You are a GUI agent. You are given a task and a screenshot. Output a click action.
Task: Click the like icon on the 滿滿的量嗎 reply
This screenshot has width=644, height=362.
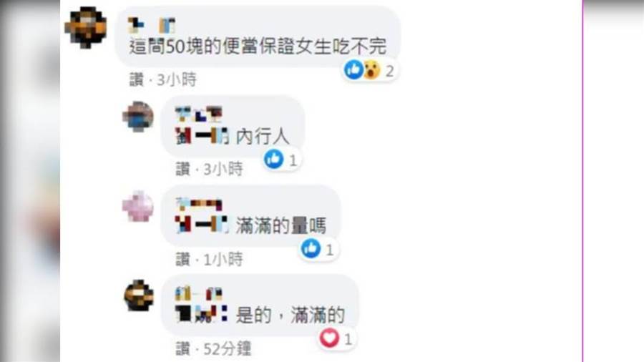click(x=311, y=248)
